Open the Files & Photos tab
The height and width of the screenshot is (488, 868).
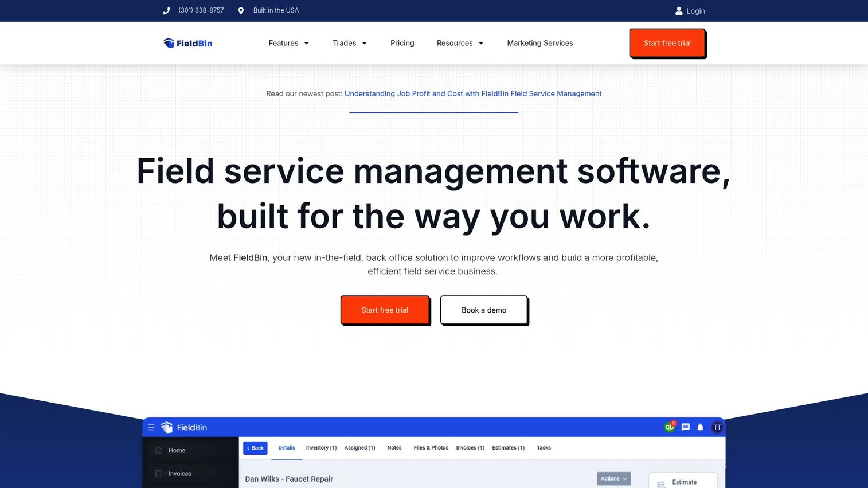click(x=431, y=448)
